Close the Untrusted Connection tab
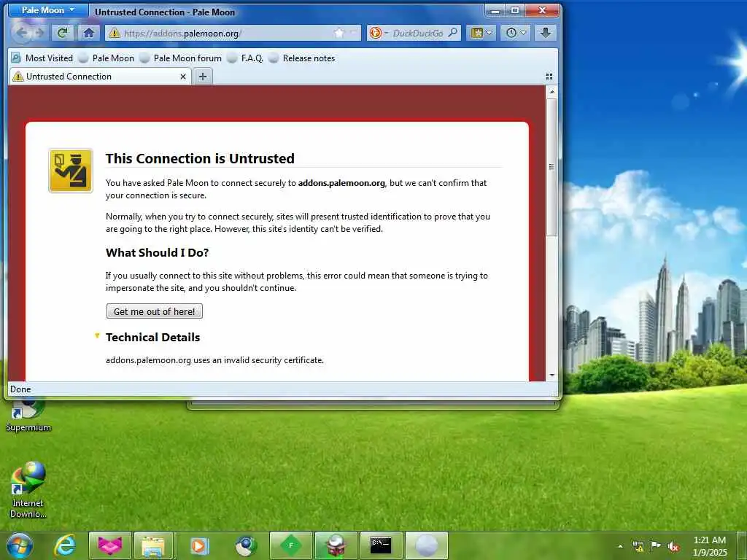The height and width of the screenshot is (560, 747). tap(183, 77)
